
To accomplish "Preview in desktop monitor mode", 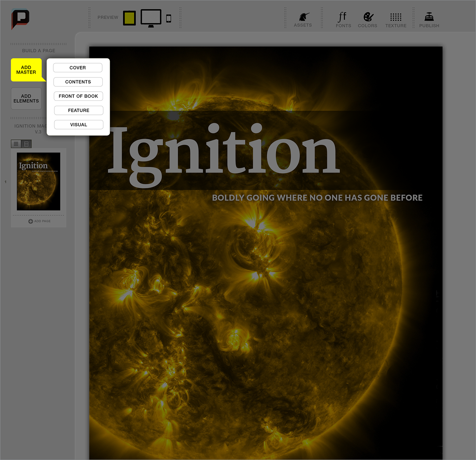I will (151, 18).
